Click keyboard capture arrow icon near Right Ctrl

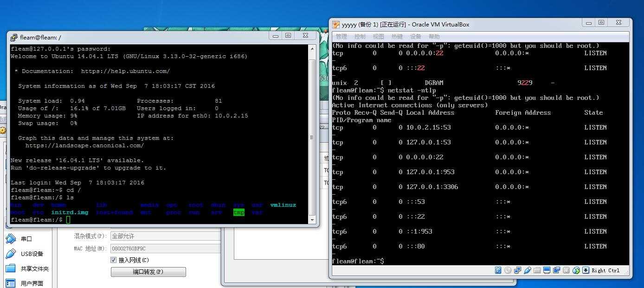coord(586,270)
